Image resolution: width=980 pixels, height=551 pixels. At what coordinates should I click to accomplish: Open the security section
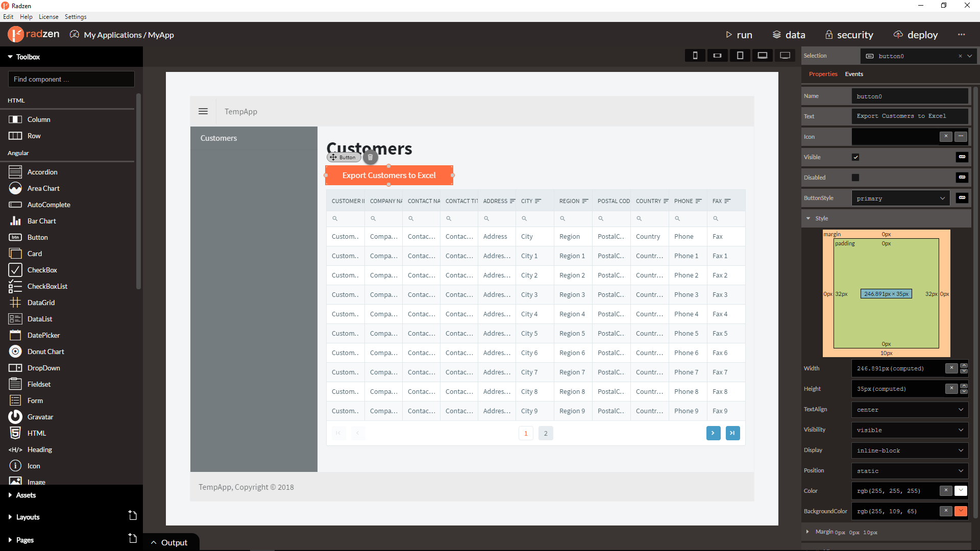pyautogui.click(x=849, y=35)
